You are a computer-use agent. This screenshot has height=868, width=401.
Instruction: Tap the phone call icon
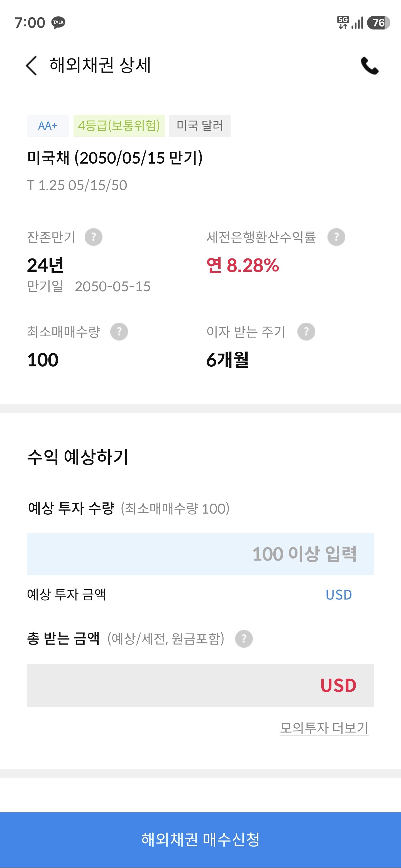click(x=370, y=65)
